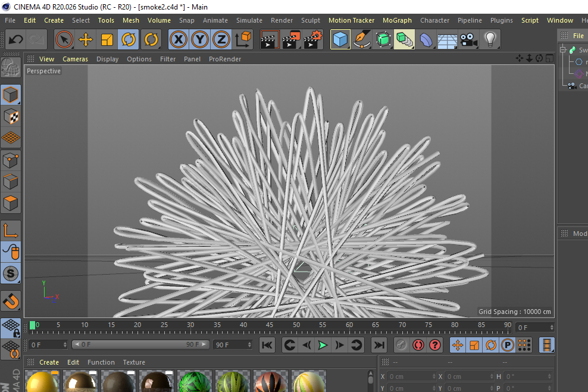Click the preview range slider bar
The width and height of the screenshot is (588, 392).
pyautogui.click(x=141, y=344)
